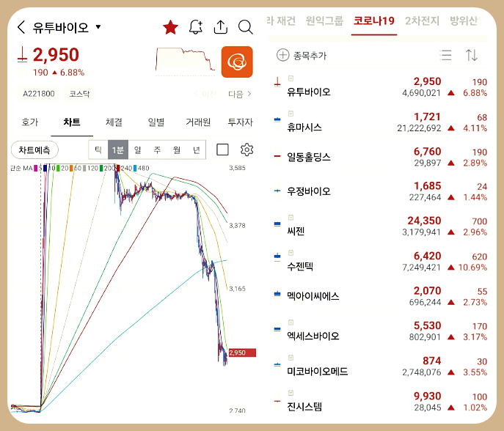Tap candle icon beside 멕아이씨에스

point(277,293)
